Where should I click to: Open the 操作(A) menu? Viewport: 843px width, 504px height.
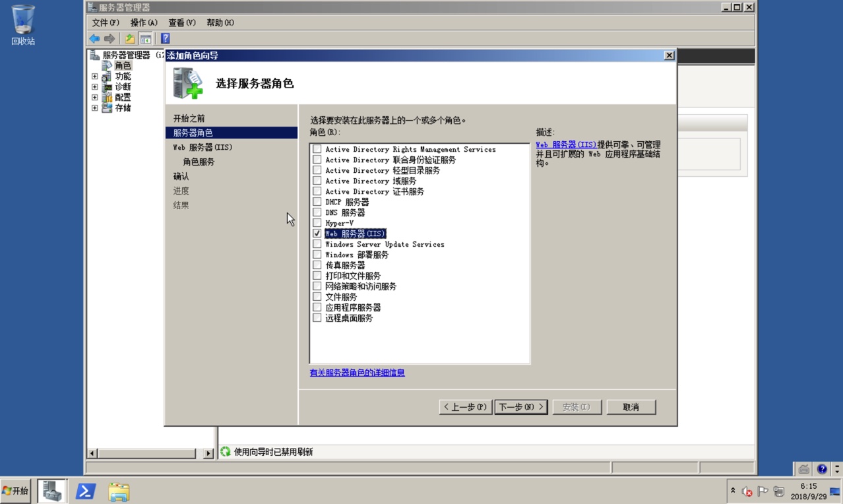144,22
